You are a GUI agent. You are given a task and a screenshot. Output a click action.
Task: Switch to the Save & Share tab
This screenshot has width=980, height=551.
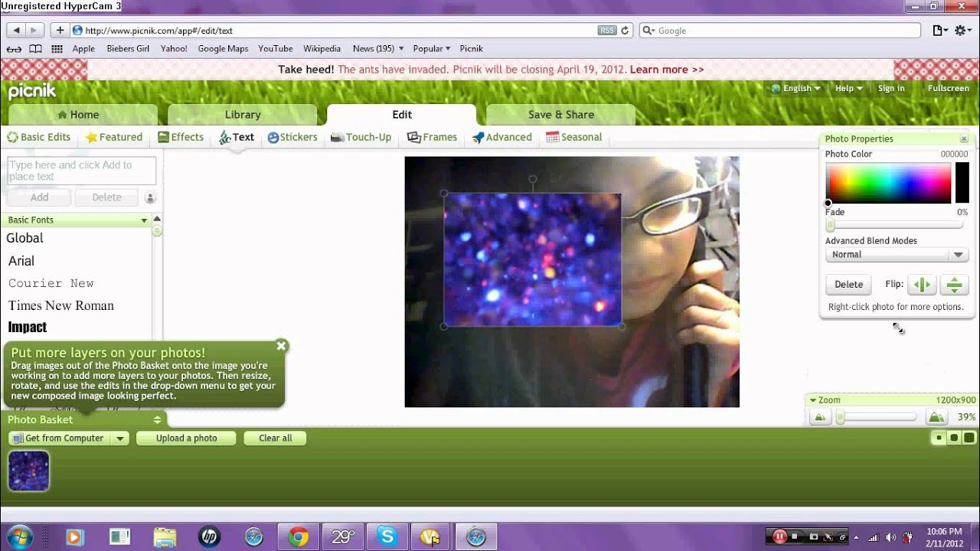pos(560,115)
